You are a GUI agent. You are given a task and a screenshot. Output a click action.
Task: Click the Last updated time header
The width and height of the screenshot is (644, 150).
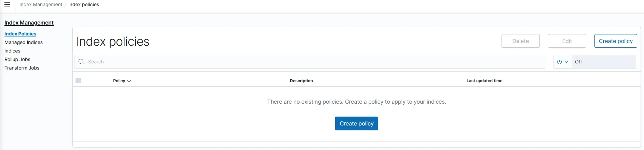point(484,81)
